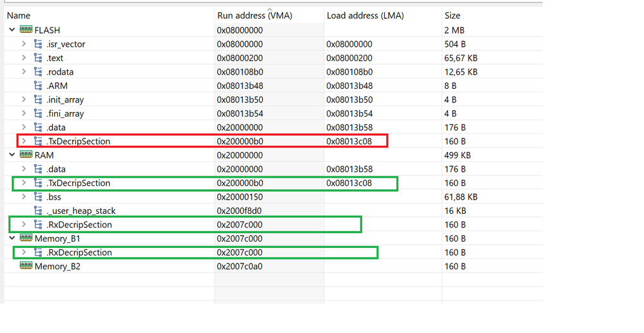Sort by the Name column header
This screenshot has width=644, height=333.
pyautogui.click(x=19, y=15)
